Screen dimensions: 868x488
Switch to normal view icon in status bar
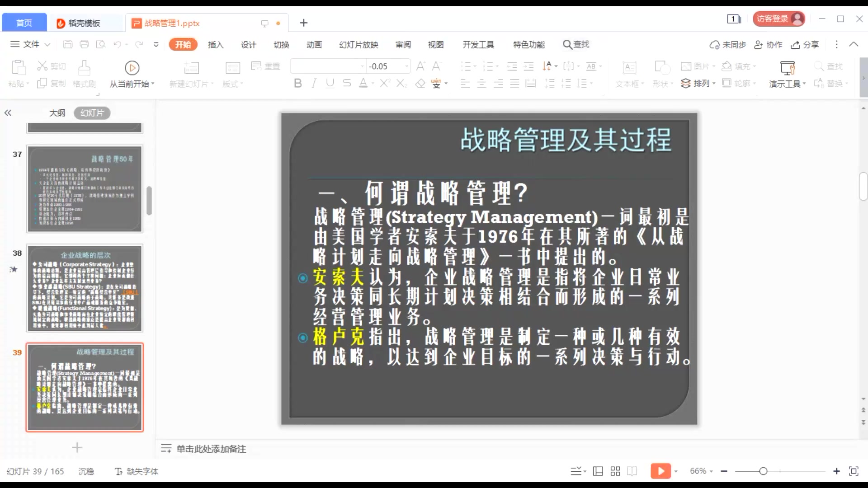point(598,471)
